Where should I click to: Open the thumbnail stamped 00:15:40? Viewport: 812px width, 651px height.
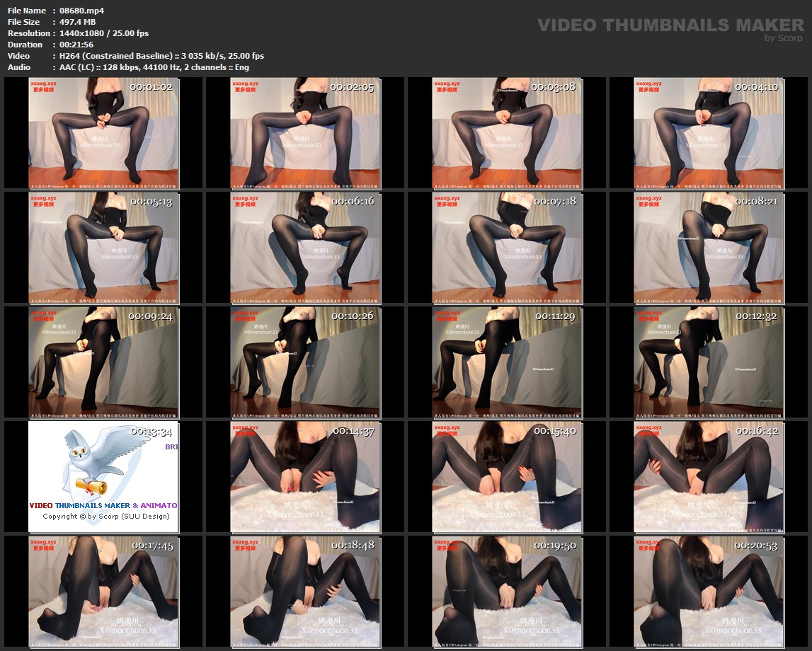coord(508,478)
